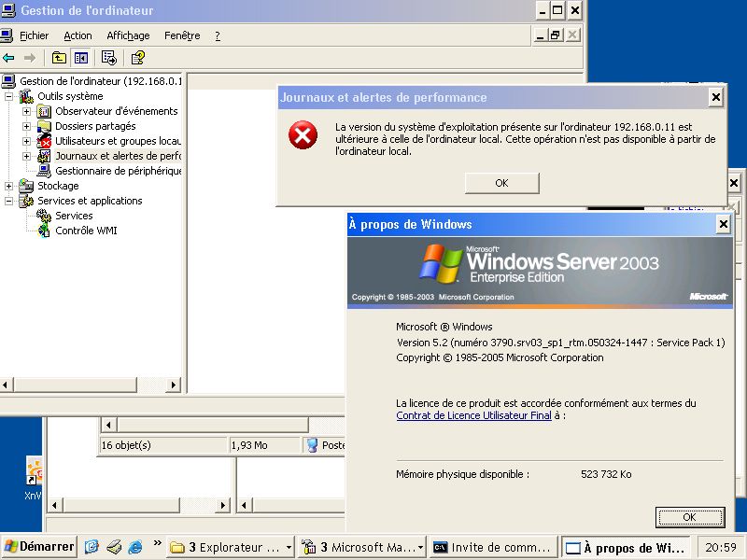Expand the Dossiers partagés node
The image size is (747, 560).
27,126
